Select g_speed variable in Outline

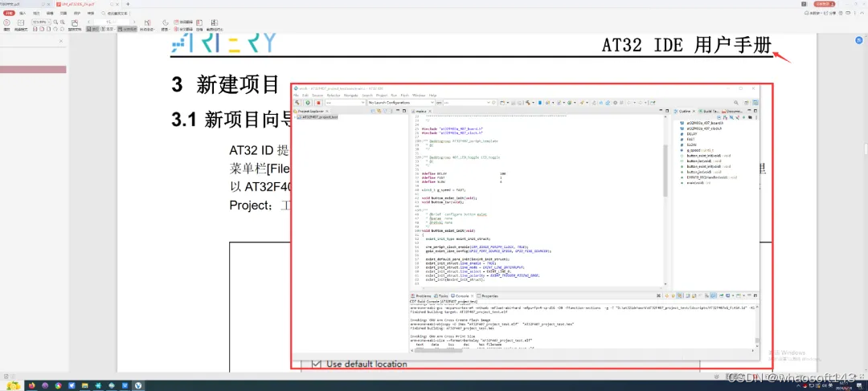pyautogui.click(x=700, y=150)
